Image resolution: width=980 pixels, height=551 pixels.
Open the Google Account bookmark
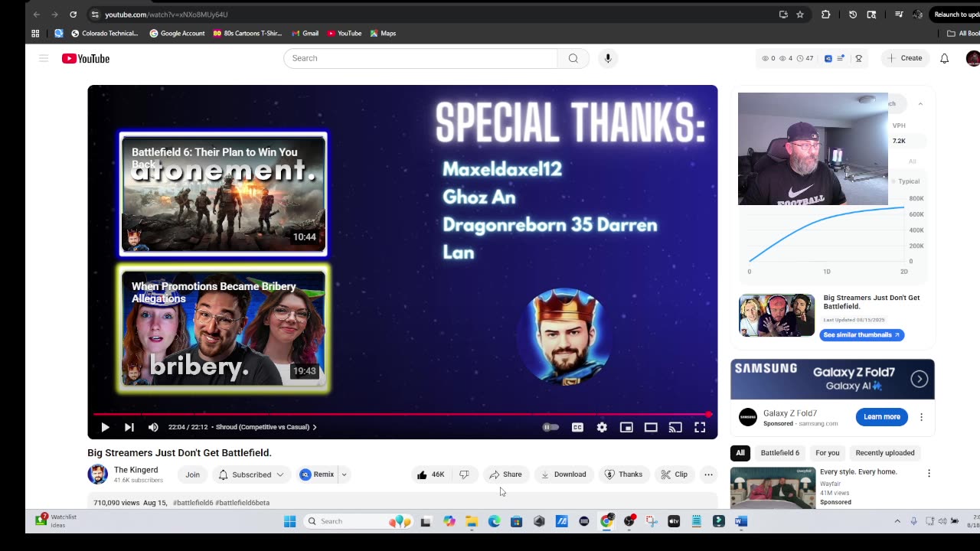point(177,34)
